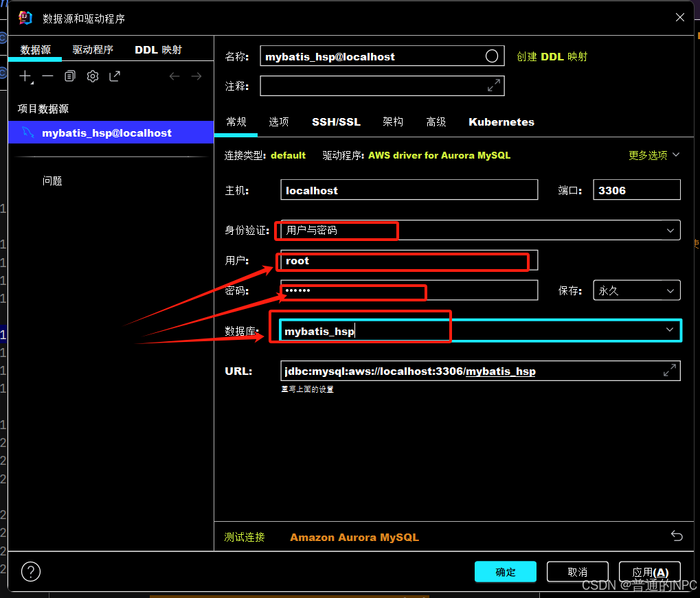Viewport: 700px width, 598px height.
Task: Click the URL jdbc field
Action: (480, 371)
